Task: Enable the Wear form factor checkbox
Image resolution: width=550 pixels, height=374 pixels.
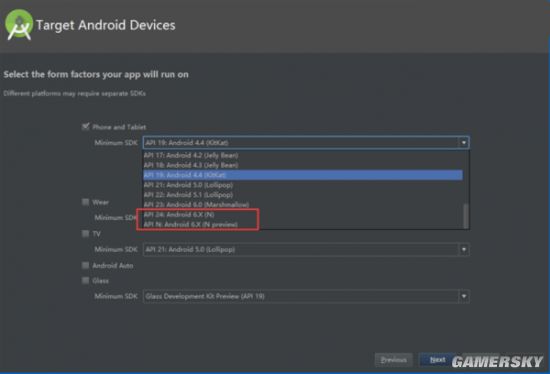Action: point(85,202)
